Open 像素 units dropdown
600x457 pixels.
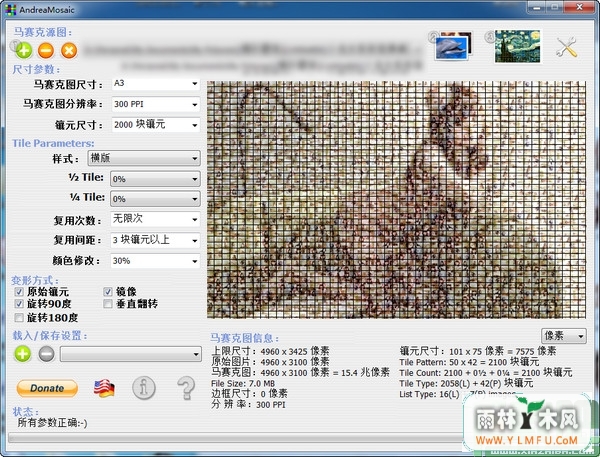[x=564, y=336]
